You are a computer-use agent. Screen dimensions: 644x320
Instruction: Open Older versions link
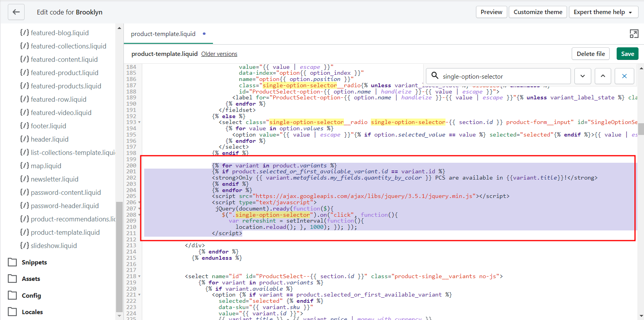pos(219,54)
